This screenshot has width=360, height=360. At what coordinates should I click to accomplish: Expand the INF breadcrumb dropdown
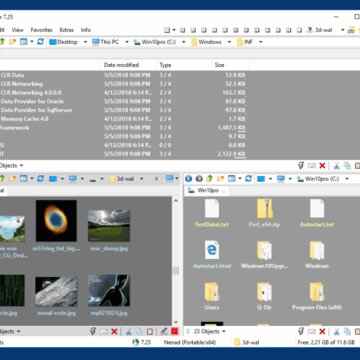(x=261, y=42)
